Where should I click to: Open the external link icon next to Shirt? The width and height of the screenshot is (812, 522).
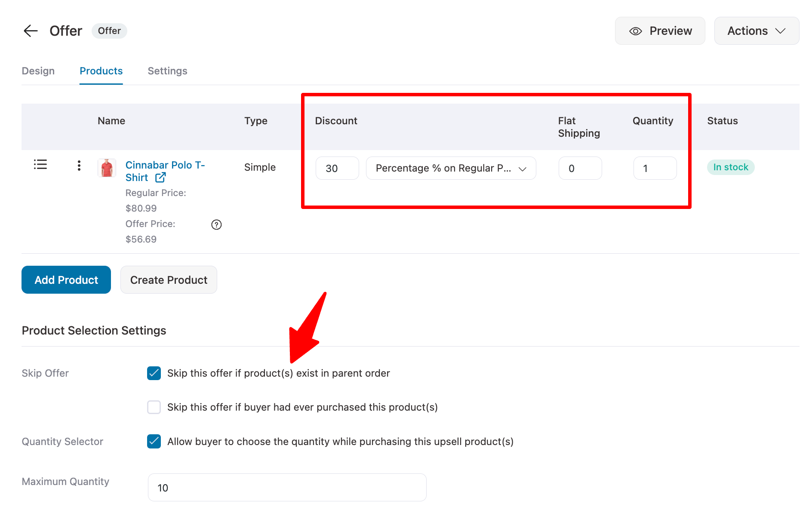[x=160, y=177]
